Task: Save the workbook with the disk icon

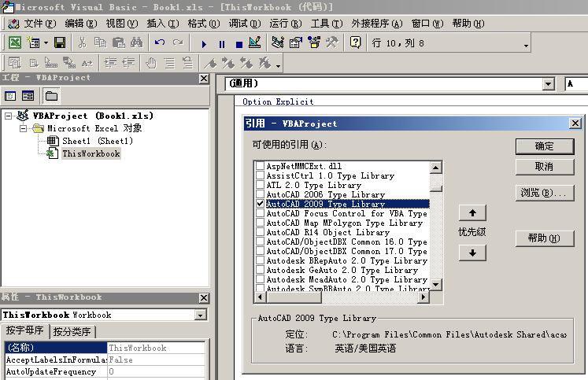Action: coord(60,42)
